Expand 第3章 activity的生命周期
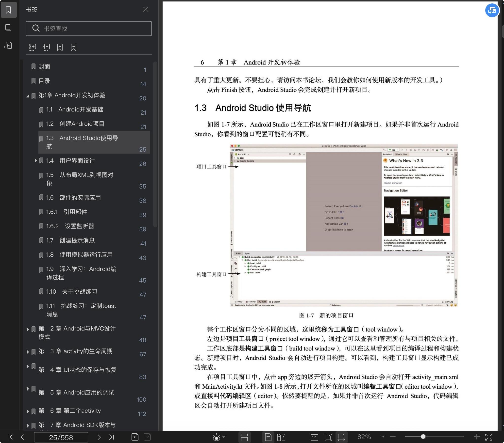This screenshot has height=443, width=504. pyautogui.click(x=28, y=352)
